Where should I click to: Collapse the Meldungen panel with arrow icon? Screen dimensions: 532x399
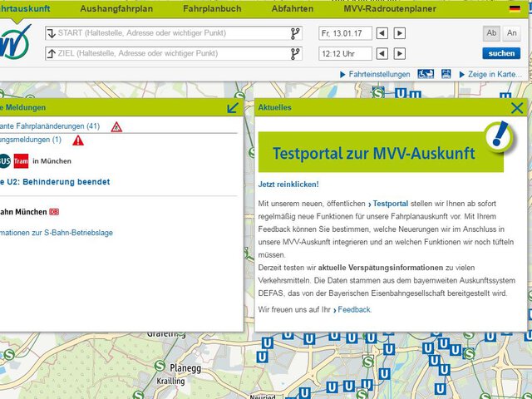(x=233, y=108)
